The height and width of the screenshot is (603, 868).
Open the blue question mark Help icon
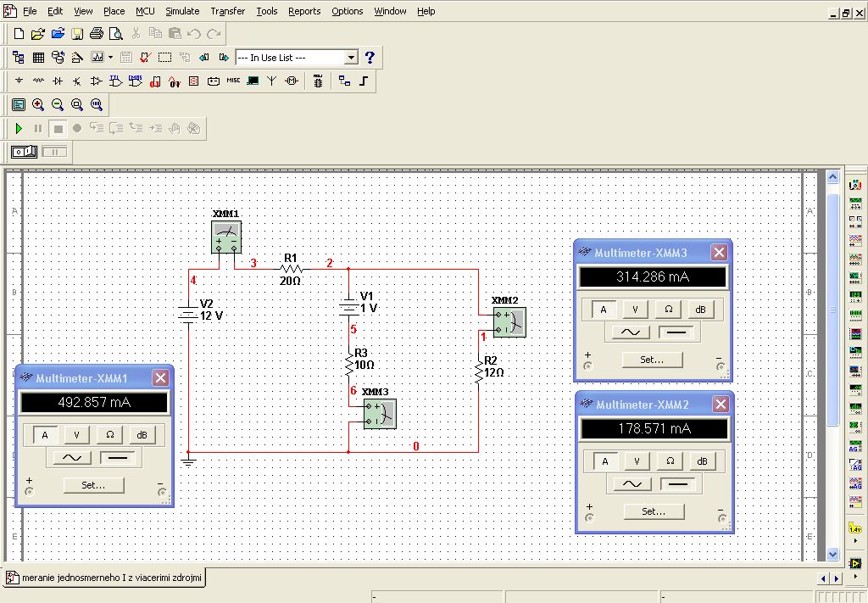(370, 57)
